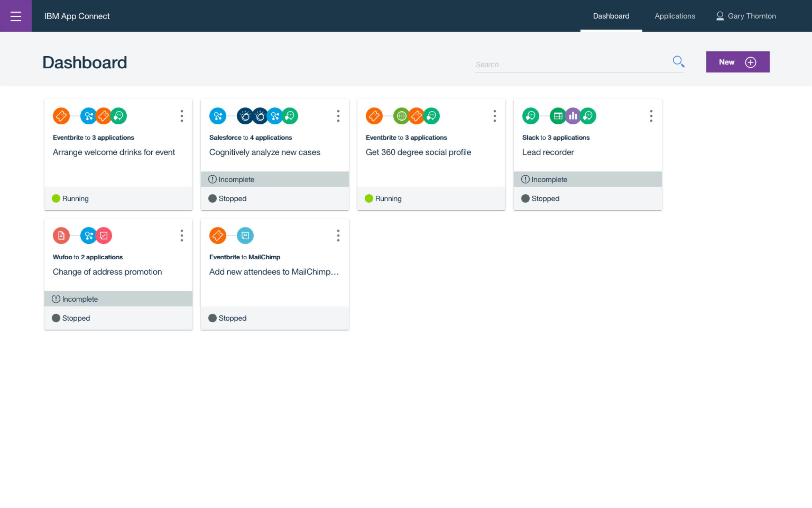Switch to the Applications tab
This screenshot has width=812, height=508.
675,16
